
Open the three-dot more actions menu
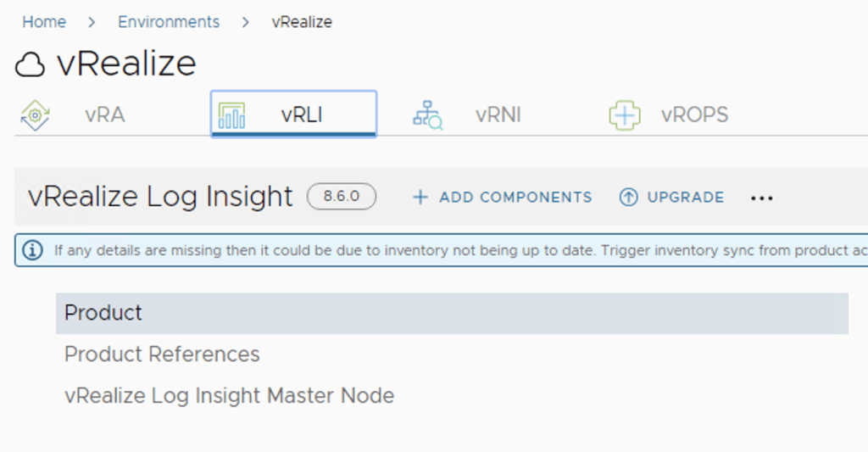[x=762, y=198]
